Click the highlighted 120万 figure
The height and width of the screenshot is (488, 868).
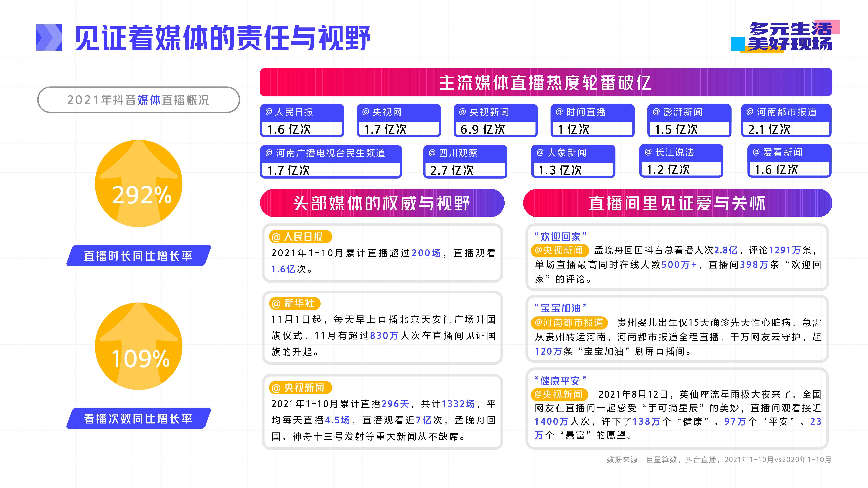click(549, 352)
